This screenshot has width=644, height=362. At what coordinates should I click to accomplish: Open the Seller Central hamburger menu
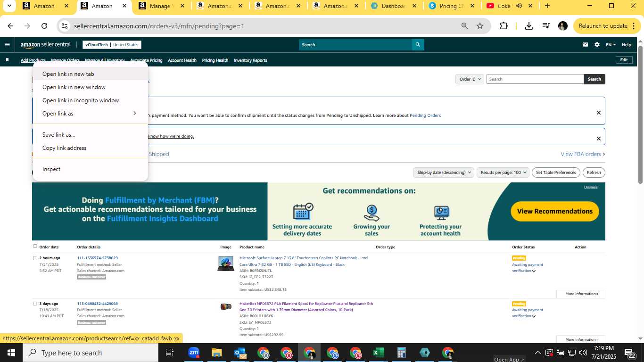(x=7, y=45)
